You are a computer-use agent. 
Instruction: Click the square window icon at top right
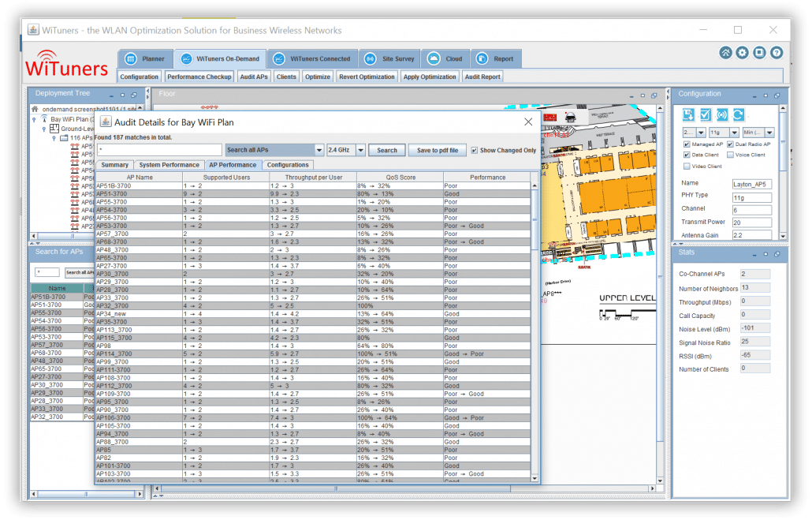tap(759, 53)
